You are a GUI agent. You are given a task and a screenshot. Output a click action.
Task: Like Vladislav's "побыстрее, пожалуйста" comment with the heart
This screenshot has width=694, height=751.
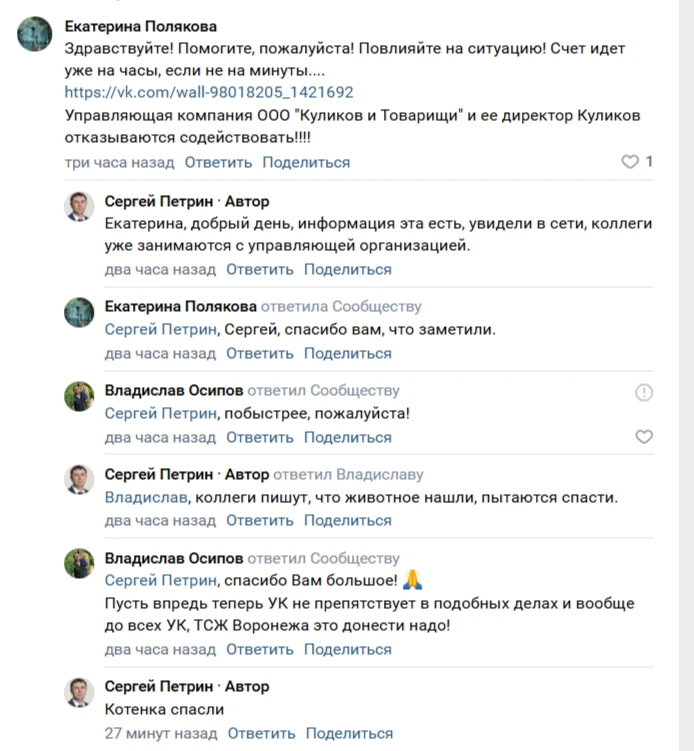pos(644,437)
